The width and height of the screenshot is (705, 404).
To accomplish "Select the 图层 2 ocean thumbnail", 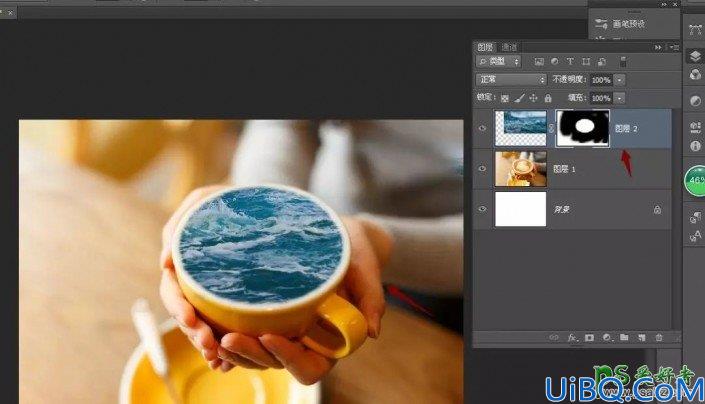I will 521,128.
